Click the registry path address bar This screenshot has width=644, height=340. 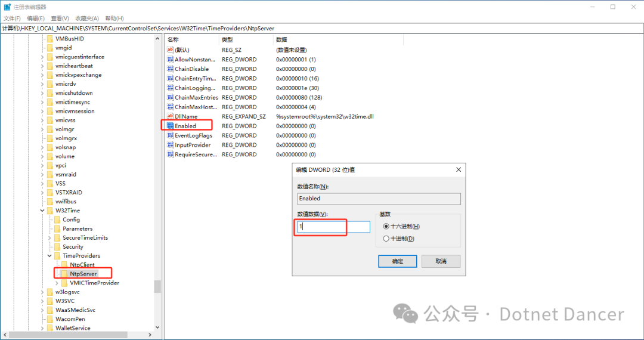[322, 29]
